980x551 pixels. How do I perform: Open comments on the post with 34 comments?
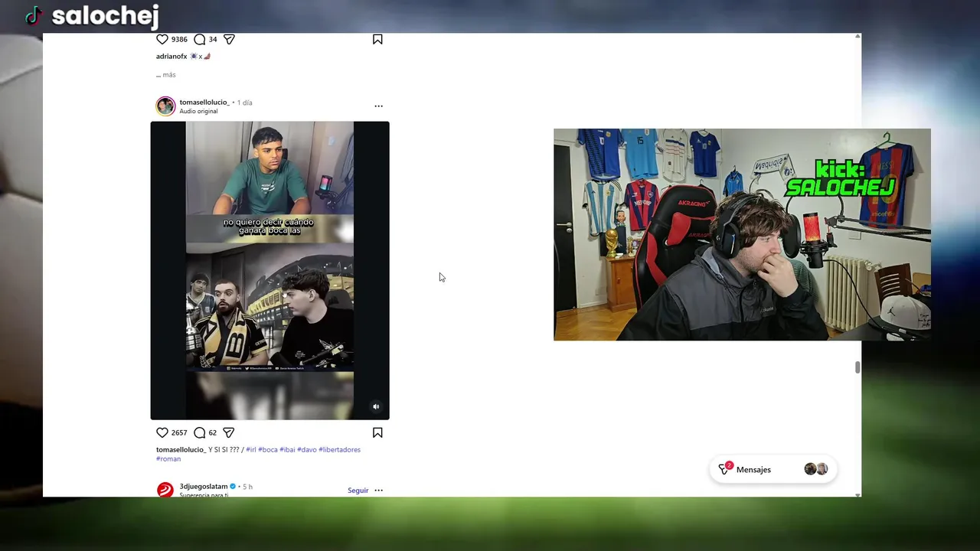point(200,39)
